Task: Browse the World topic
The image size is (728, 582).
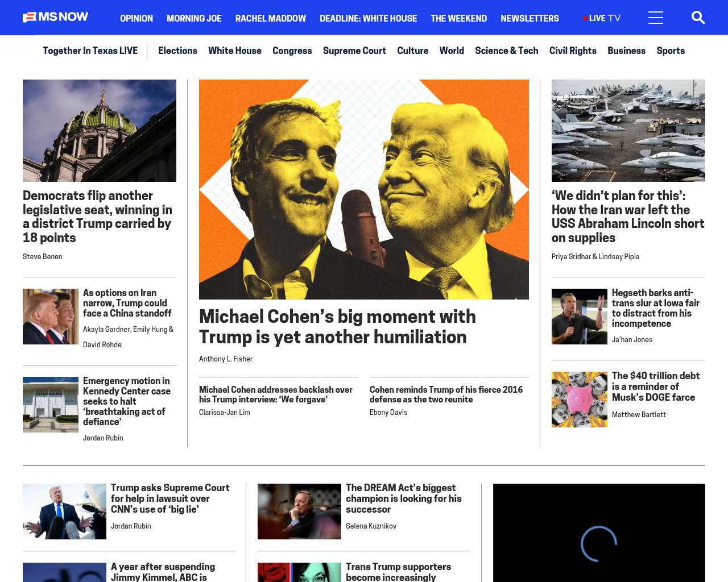Action: pyautogui.click(x=452, y=51)
